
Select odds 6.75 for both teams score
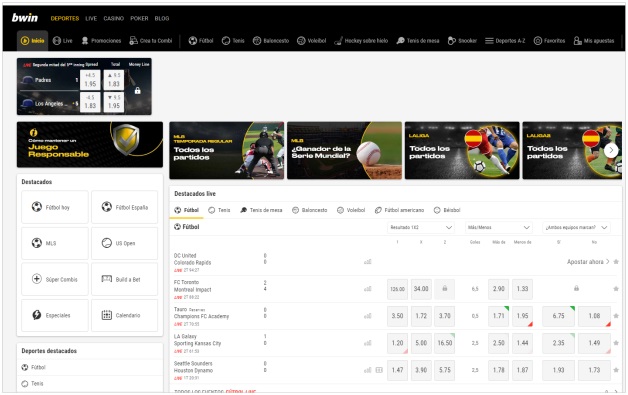pos(558,316)
